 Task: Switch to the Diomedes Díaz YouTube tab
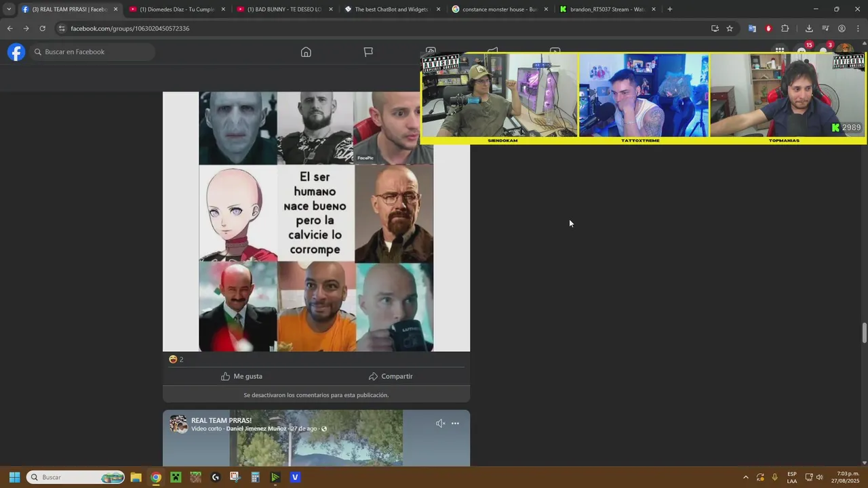[x=177, y=9]
